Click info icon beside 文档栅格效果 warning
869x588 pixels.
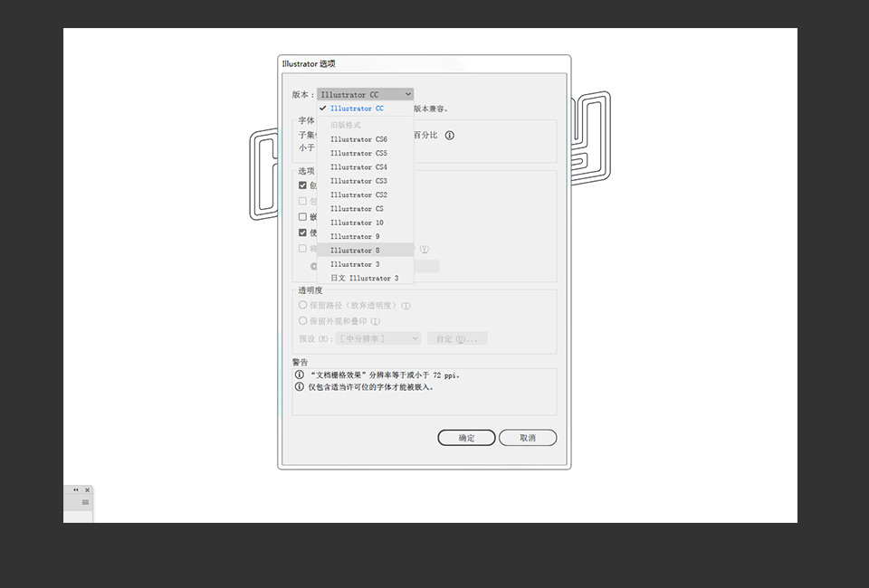click(300, 375)
